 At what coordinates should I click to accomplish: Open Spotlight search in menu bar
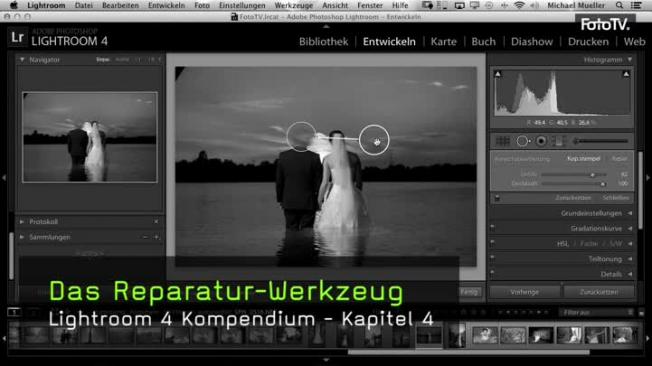[620, 5]
